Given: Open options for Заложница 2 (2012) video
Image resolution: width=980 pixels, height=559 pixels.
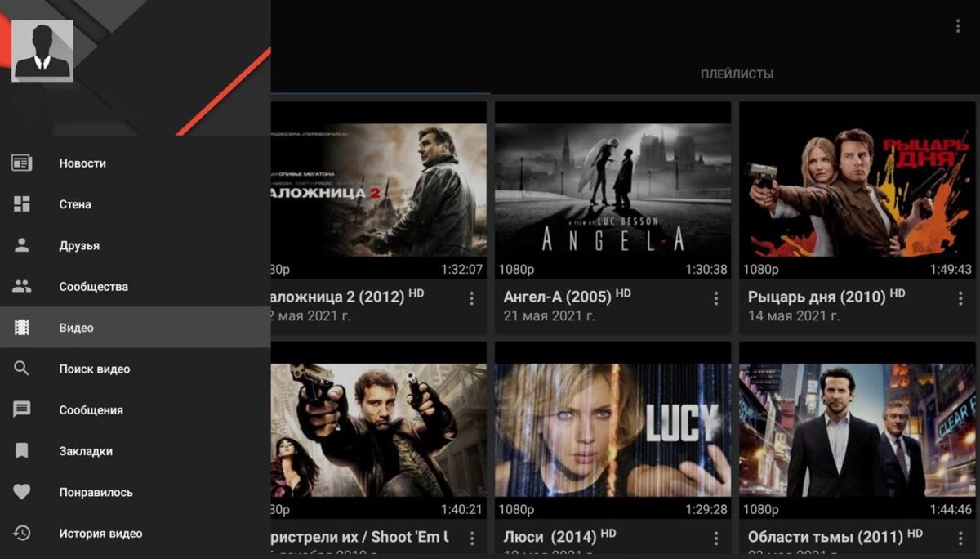Looking at the screenshot, I should (x=471, y=299).
